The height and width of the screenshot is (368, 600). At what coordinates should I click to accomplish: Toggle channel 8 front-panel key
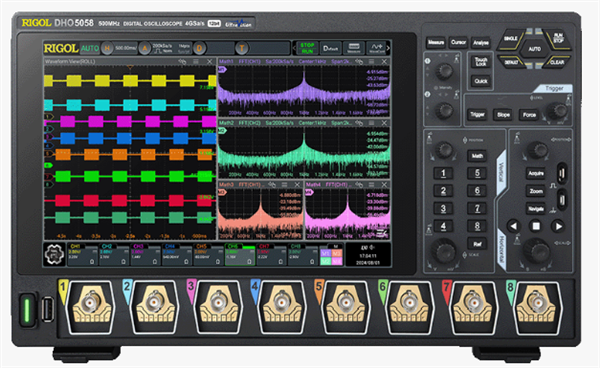[x=477, y=226]
